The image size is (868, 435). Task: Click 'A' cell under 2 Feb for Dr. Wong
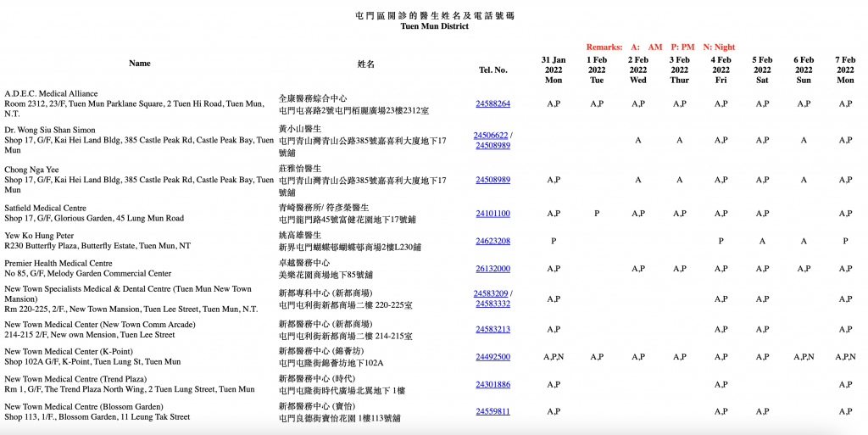[637, 140]
